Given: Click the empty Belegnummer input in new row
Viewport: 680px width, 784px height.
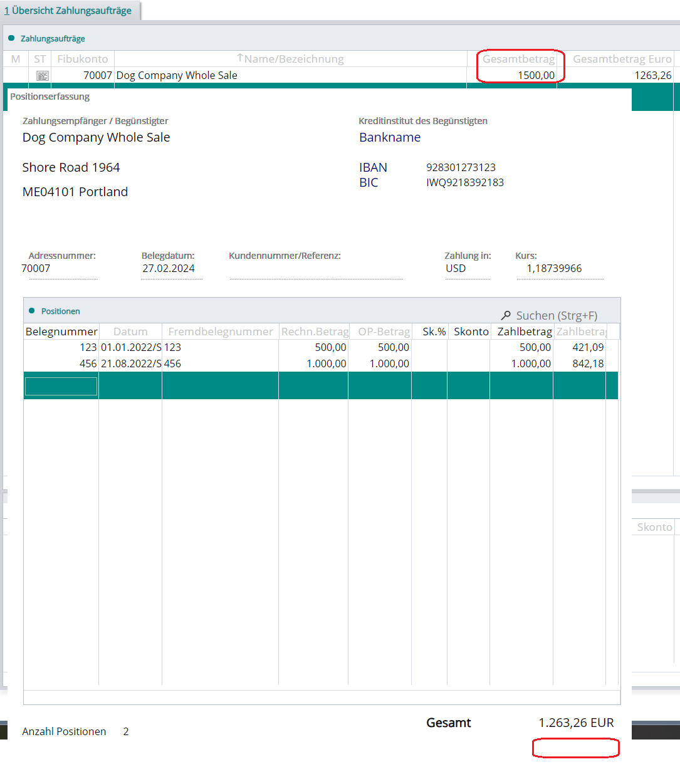Looking at the screenshot, I should 61,386.
